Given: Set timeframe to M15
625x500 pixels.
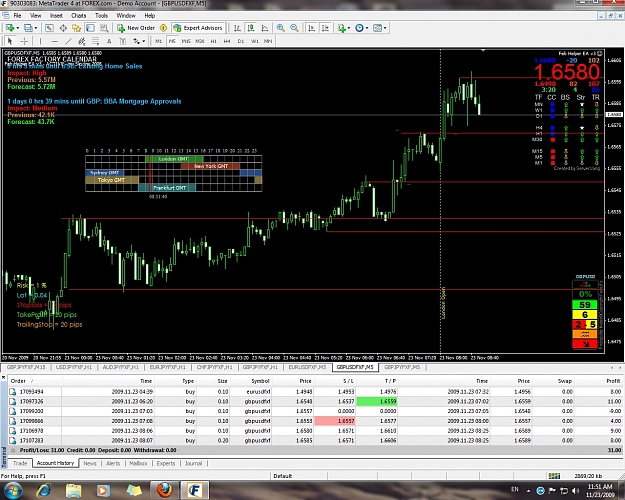Looking at the screenshot, I should coord(186,41).
